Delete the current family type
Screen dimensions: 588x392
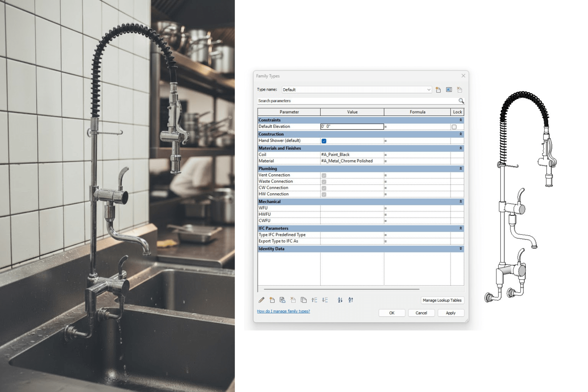point(459,90)
